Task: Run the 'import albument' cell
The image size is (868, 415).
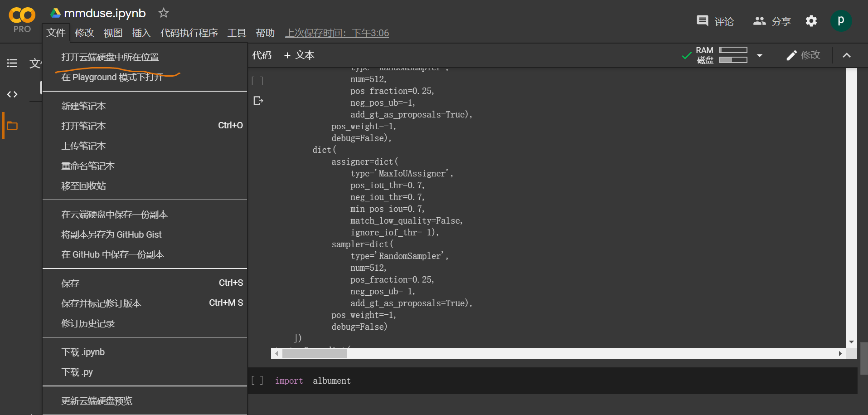Action: click(x=257, y=381)
